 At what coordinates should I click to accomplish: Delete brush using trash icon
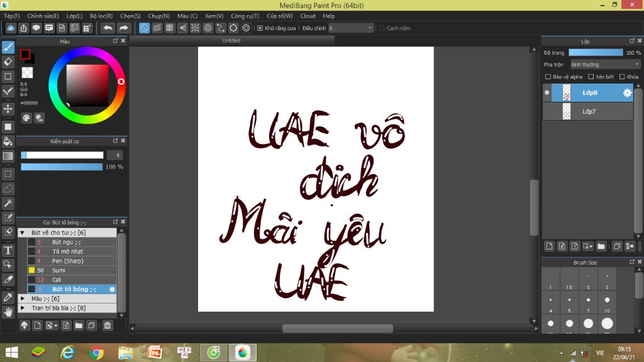pos(108,326)
